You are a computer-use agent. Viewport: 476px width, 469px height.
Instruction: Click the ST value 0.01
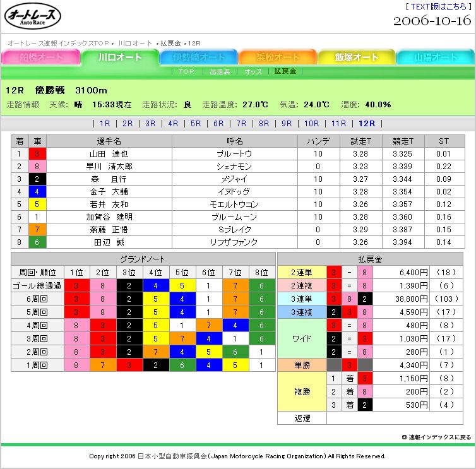tap(443, 154)
